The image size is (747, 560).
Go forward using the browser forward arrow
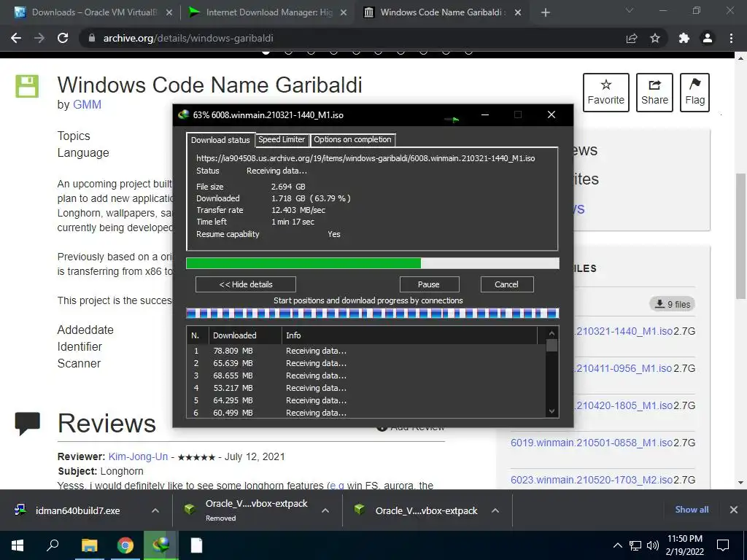(x=39, y=38)
